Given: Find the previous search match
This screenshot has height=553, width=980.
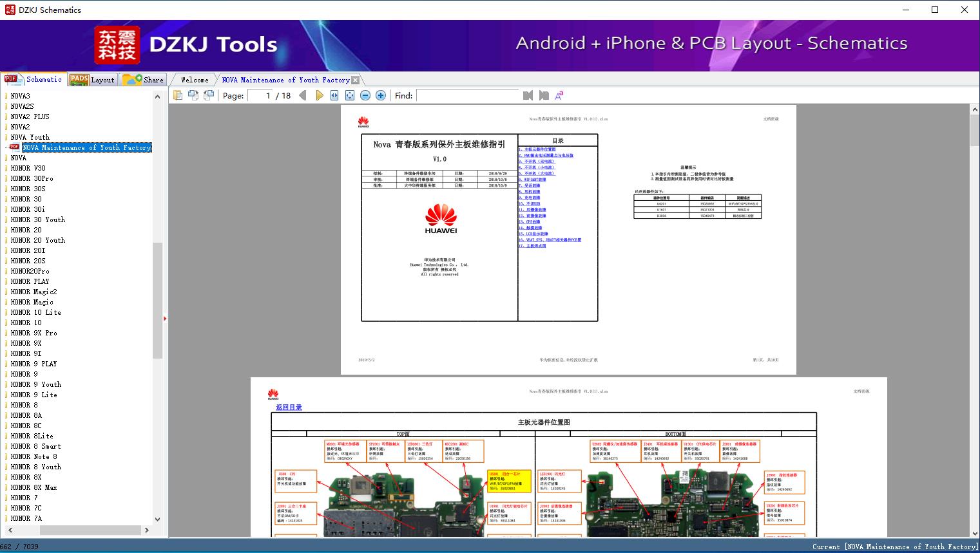Looking at the screenshot, I should pyautogui.click(x=528, y=95).
